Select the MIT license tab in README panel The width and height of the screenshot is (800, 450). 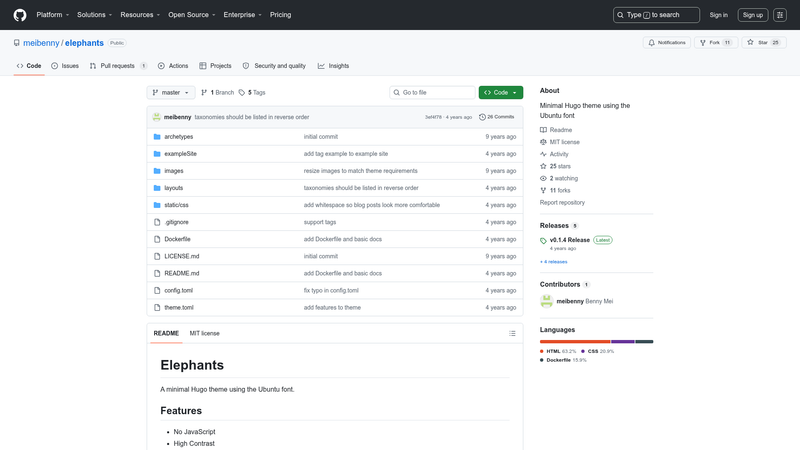205,333
